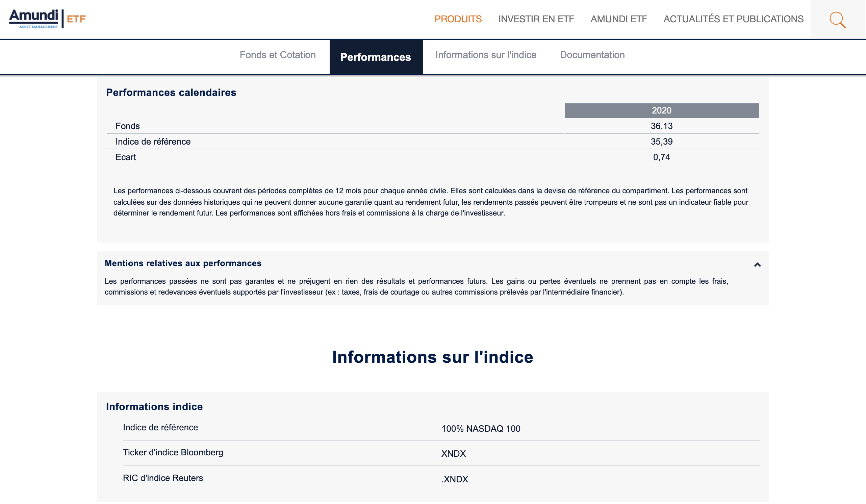Select the XNDX Bloomberg ticker value
The height and width of the screenshot is (504, 866).
click(454, 454)
